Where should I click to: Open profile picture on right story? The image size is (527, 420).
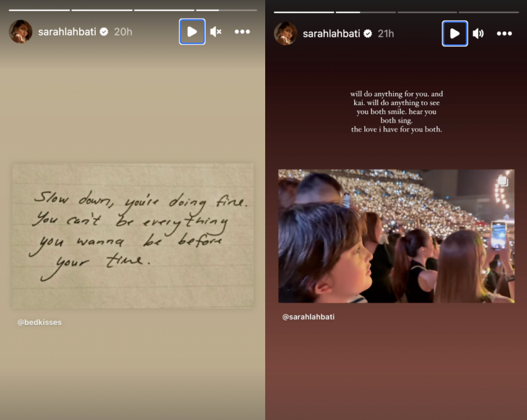click(x=285, y=34)
